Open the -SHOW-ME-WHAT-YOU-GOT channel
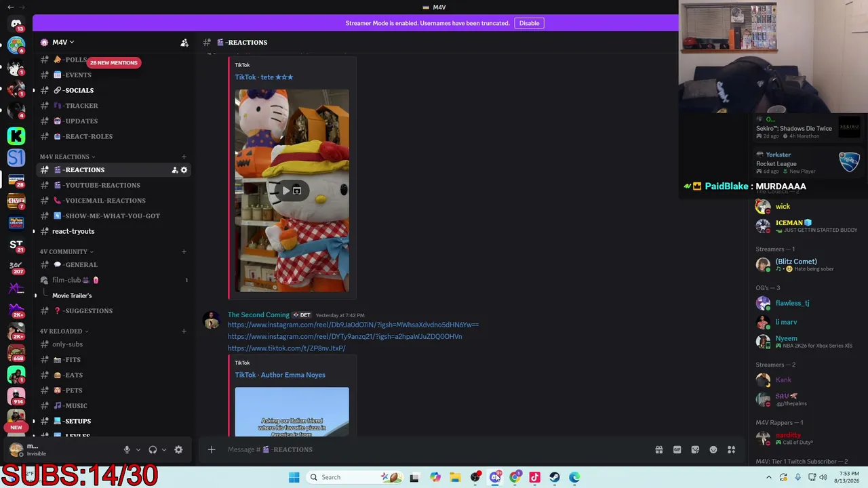Image resolution: width=868 pixels, height=488 pixels. pos(113,216)
